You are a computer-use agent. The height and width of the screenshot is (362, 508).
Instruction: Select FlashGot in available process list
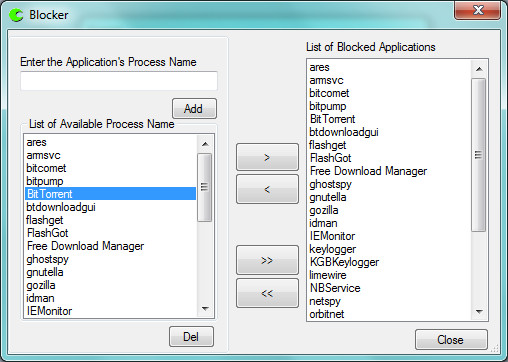pos(110,233)
